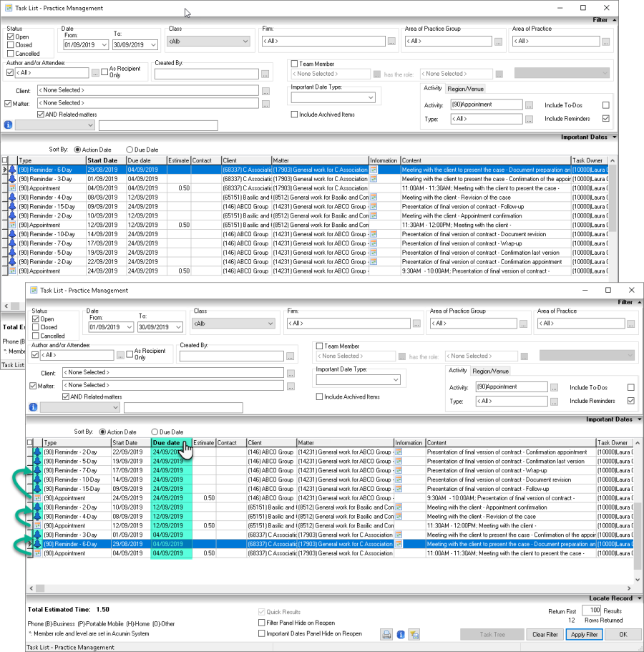Switch to Region/Venue tab, background window
This screenshot has width=644, height=652.
(465, 89)
